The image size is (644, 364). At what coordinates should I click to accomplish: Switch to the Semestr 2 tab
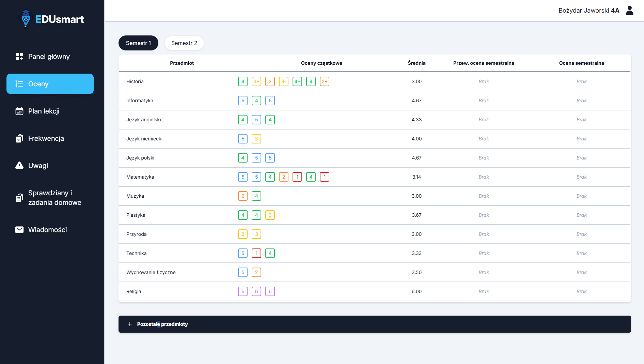point(184,43)
